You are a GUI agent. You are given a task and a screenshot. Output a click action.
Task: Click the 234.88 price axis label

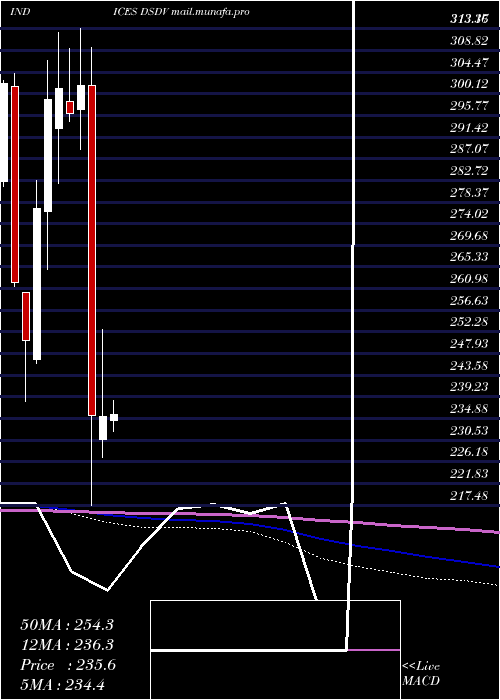[x=469, y=408]
